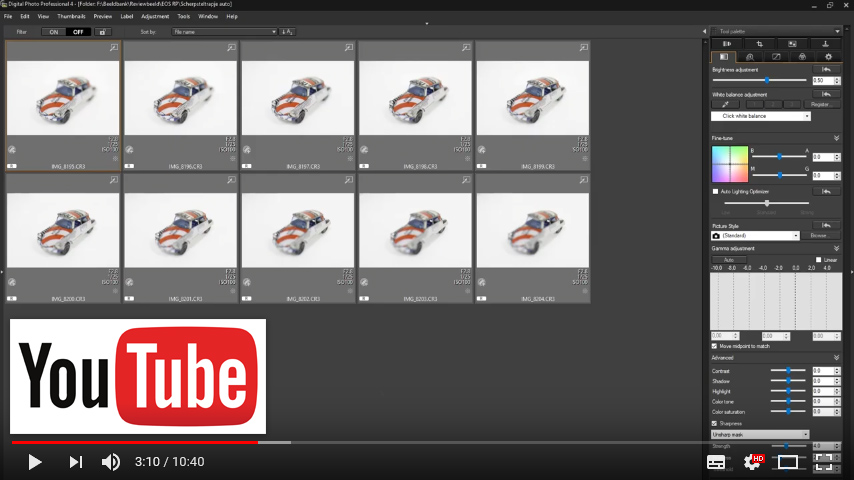Viewport: 854px width, 480px height.
Task: Mute the video volume speaker
Action: [111, 462]
